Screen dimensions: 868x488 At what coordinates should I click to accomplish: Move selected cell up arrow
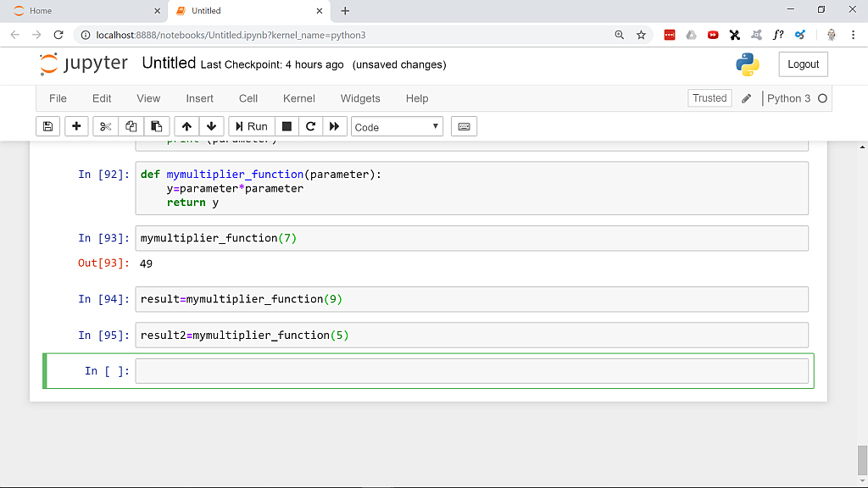(186, 127)
